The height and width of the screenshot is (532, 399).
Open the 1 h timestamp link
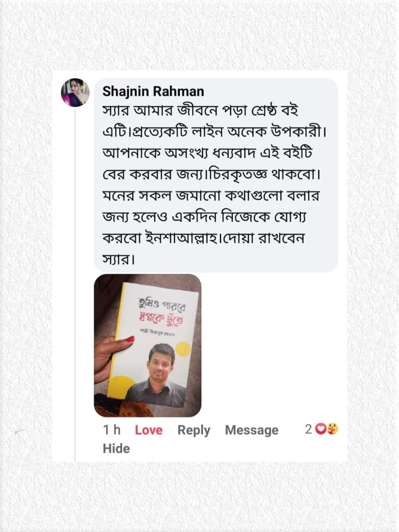pos(112,430)
